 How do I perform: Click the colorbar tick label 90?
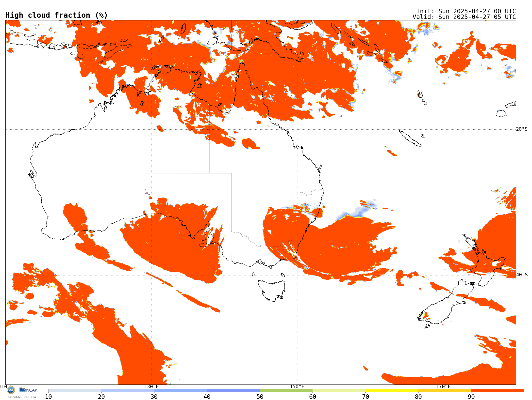pyautogui.click(x=471, y=397)
